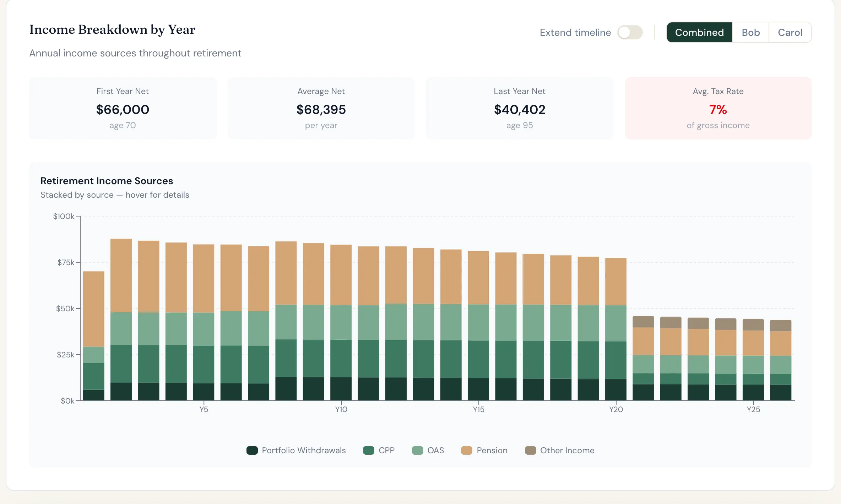Open the Average Net card
Screen dimensions: 841x504
[x=321, y=108]
